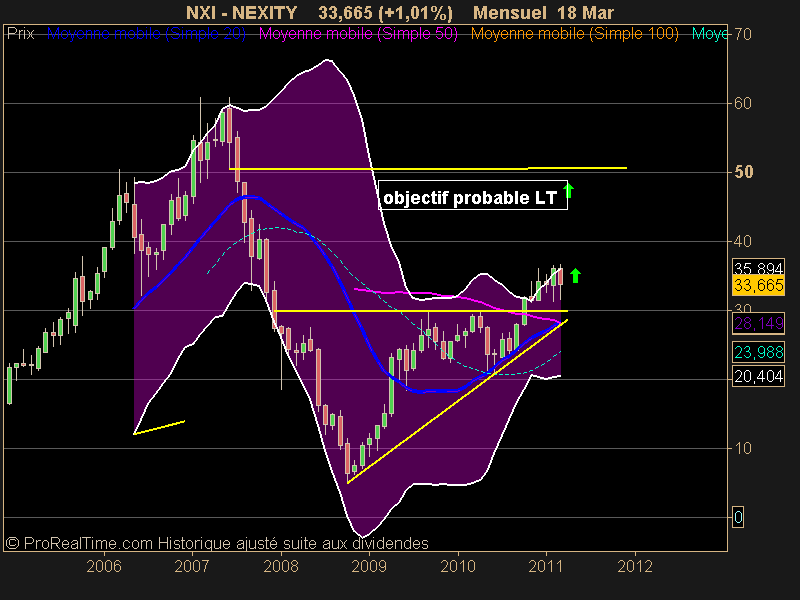
Task: Click the 2006 label on time axis
Action: tap(104, 566)
